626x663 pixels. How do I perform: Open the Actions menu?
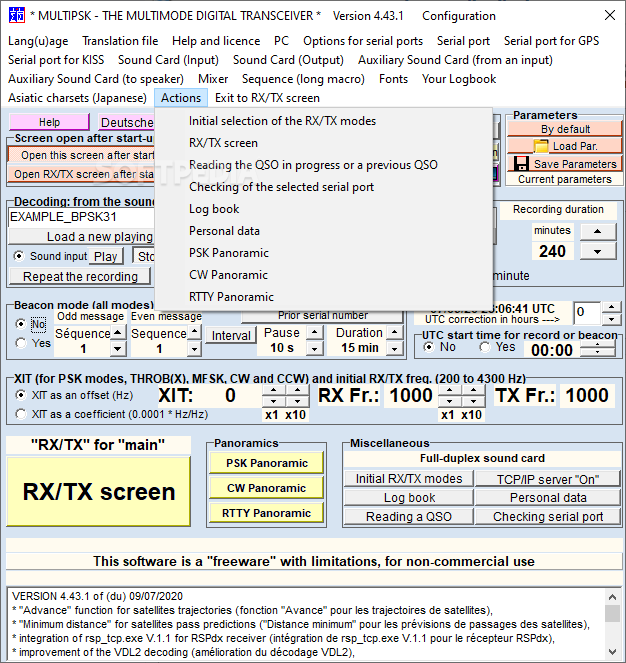[x=181, y=98]
